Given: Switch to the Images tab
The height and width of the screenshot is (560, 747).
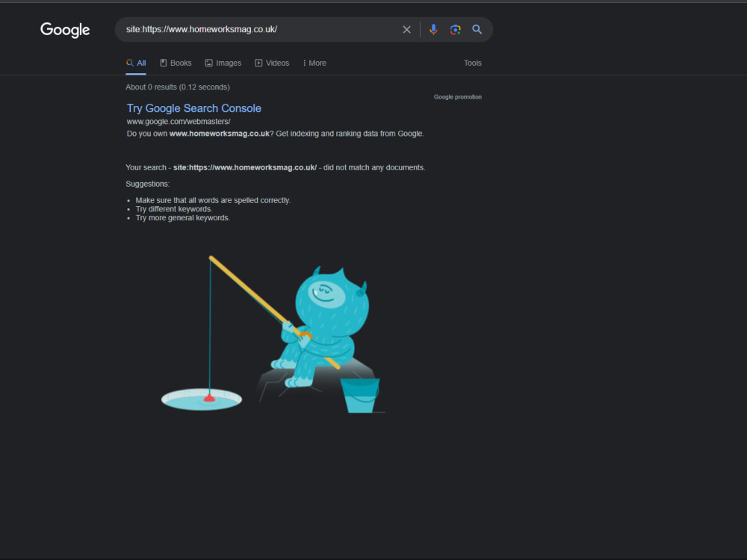Looking at the screenshot, I should (x=223, y=63).
